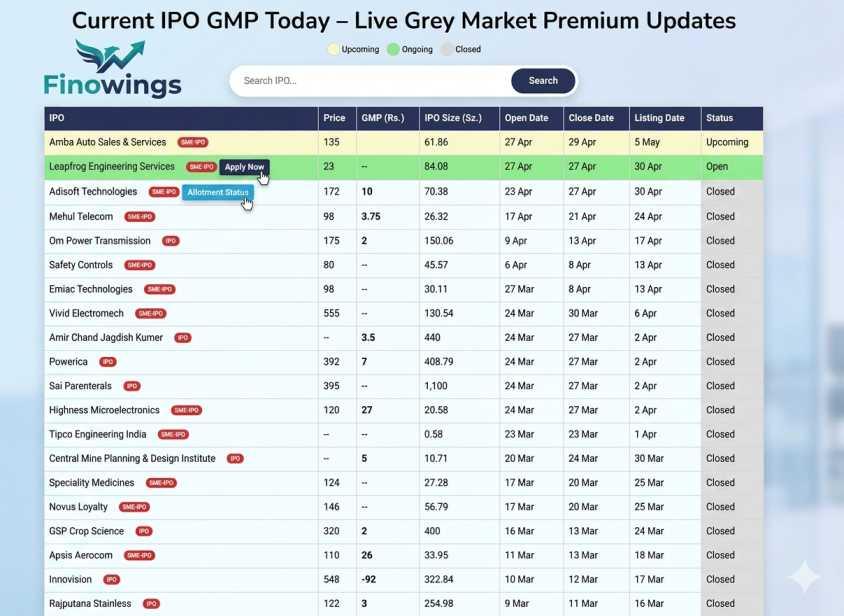
Task: Focus the Search IPO input field
Action: [x=370, y=81]
